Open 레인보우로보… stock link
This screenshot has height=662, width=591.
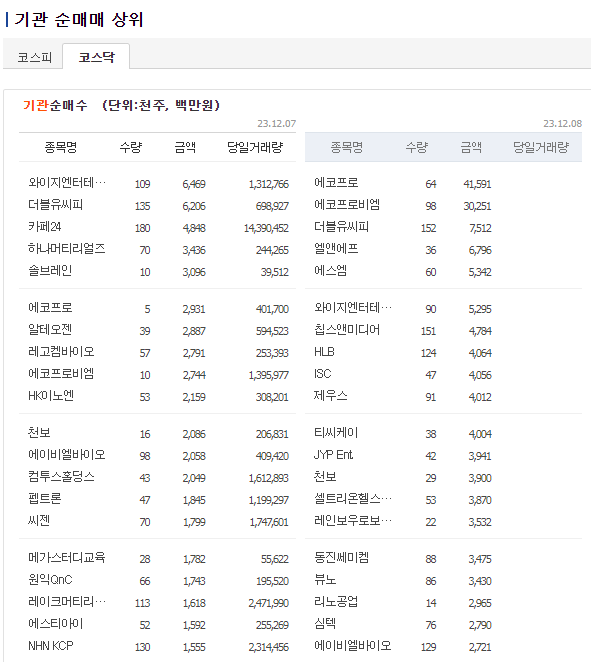pos(352,521)
